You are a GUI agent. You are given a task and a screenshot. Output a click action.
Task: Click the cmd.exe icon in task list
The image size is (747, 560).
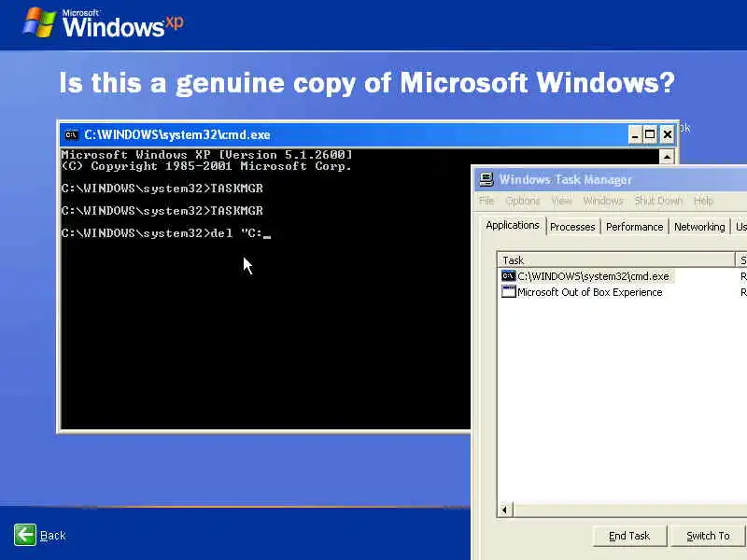point(508,276)
